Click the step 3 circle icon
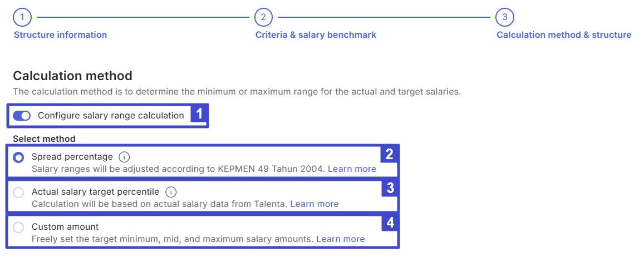Image resolution: width=644 pixels, height=257 pixels. [x=504, y=17]
